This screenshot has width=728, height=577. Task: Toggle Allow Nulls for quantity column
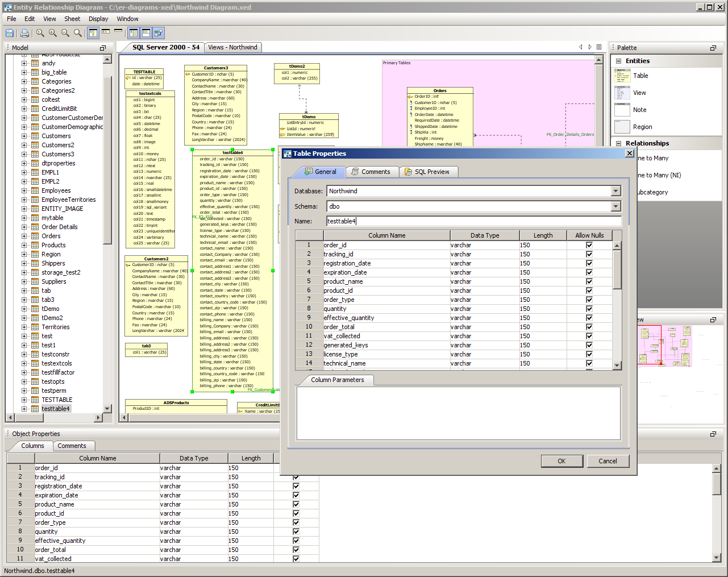(x=589, y=309)
